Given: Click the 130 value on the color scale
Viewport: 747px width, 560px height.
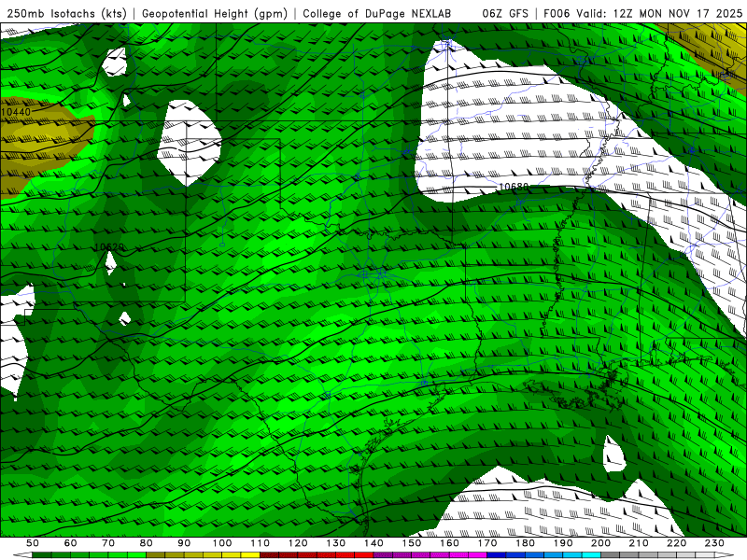Looking at the screenshot, I should [335, 543].
